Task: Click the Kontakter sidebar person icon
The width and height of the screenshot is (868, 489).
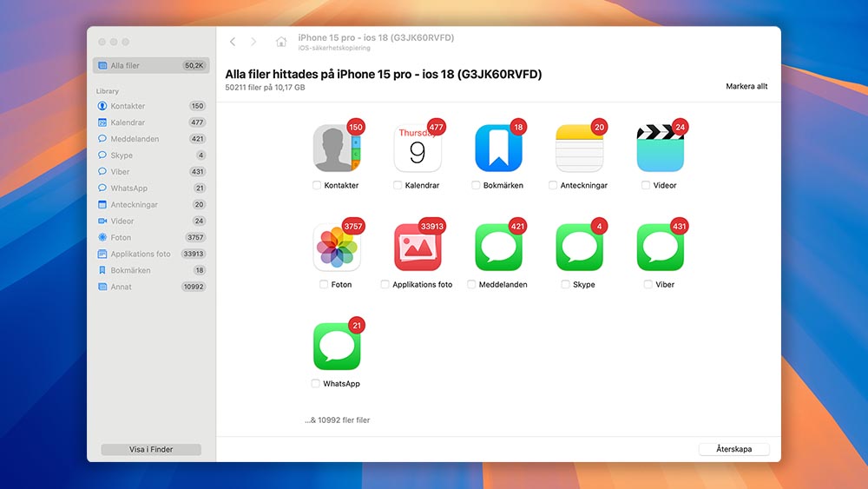Action: pyautogui.click(x=102, y=106)
